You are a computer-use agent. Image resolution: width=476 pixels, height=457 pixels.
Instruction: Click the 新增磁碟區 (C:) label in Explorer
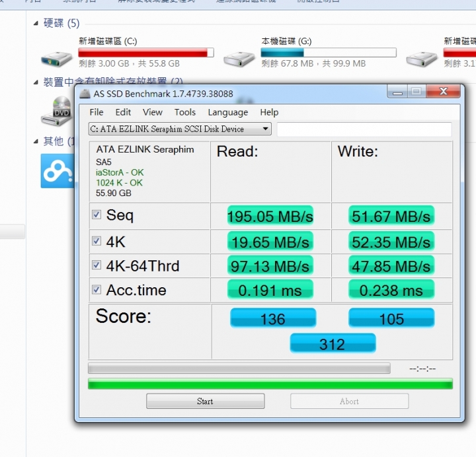tap(108, 41)
